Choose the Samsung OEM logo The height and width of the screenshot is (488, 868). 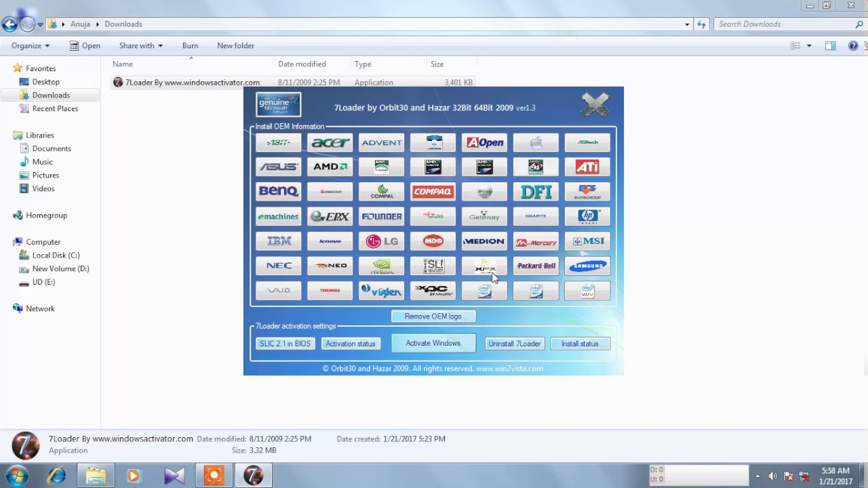pyautogui.click(x=588, y=266)
